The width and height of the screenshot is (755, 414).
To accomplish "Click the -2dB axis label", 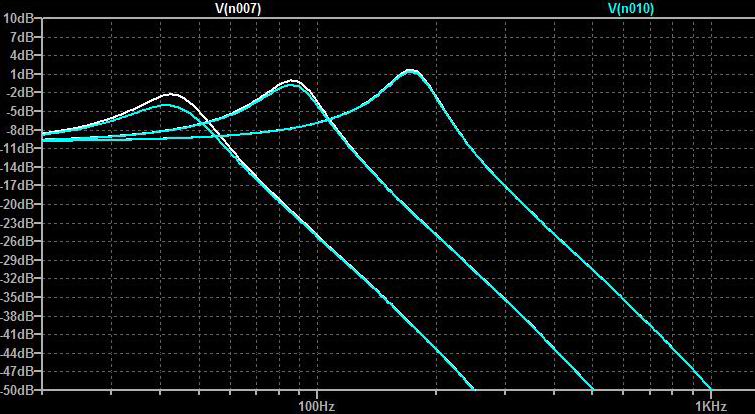I will (x=20, y=93).
